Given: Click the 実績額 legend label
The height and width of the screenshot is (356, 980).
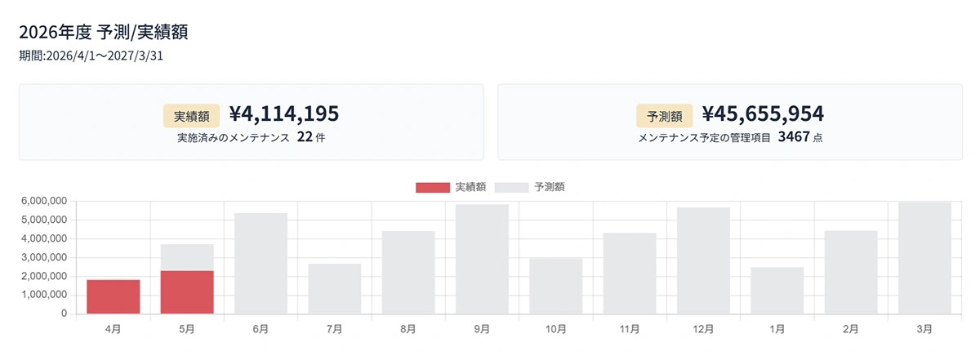Looking at the screenshot, I should coord(471,187).
